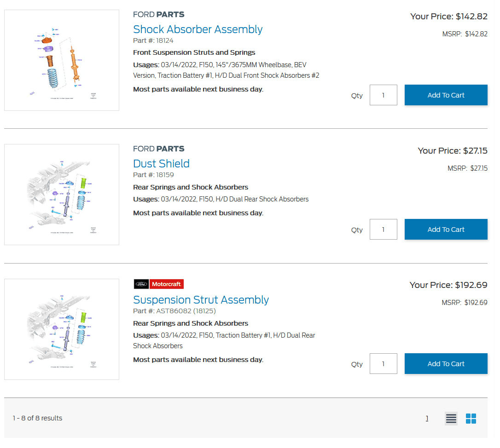Add Suspension Strut Assembly to cart
This screenshot has width=500, height=448.
coord(446,364)
